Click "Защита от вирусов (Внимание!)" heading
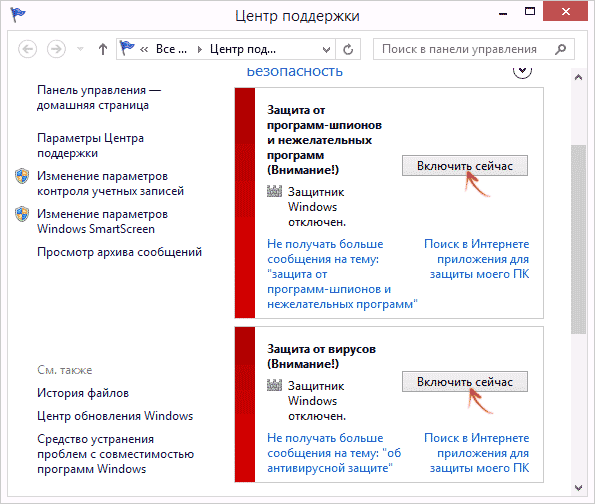The width and height of the screenshot is (595, 504). (321, 356)
